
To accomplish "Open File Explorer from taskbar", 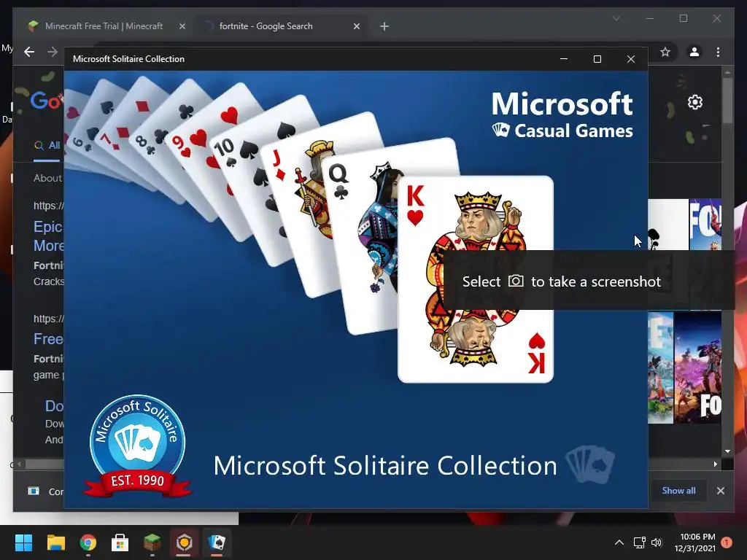I will tap(55, 542).
